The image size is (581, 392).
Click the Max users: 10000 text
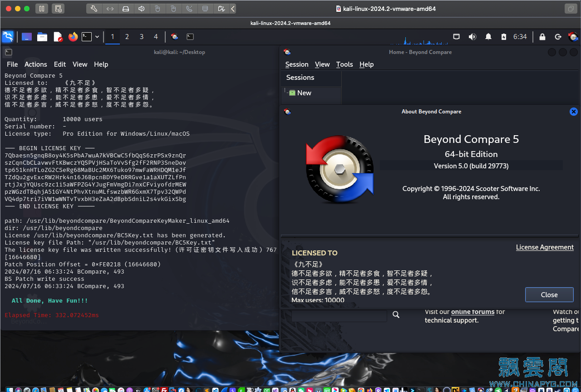coord(318,300)
